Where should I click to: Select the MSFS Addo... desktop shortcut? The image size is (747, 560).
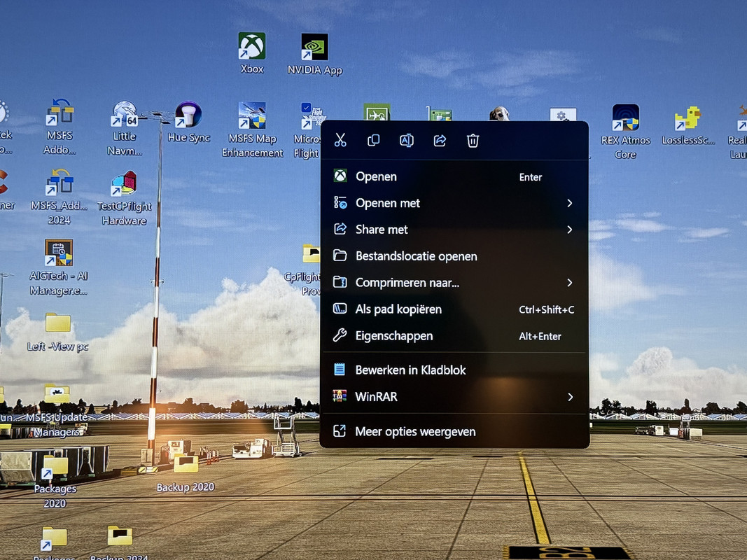point(60,127)
